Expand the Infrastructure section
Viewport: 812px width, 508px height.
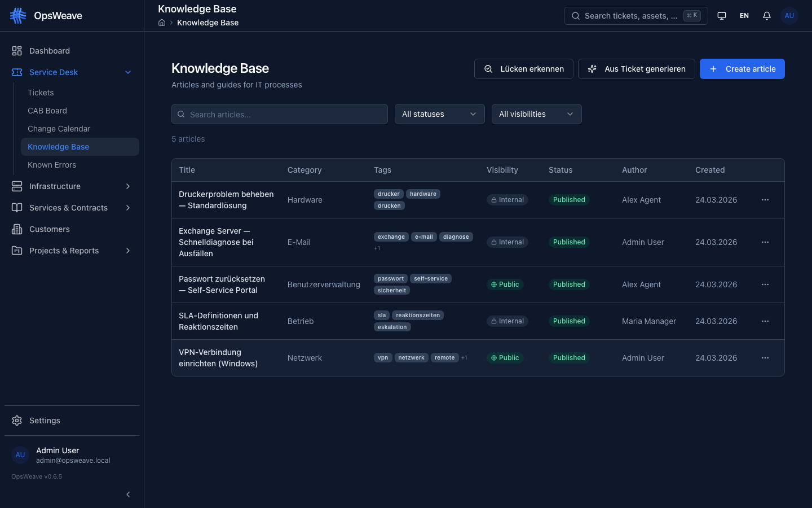point(128,186)
